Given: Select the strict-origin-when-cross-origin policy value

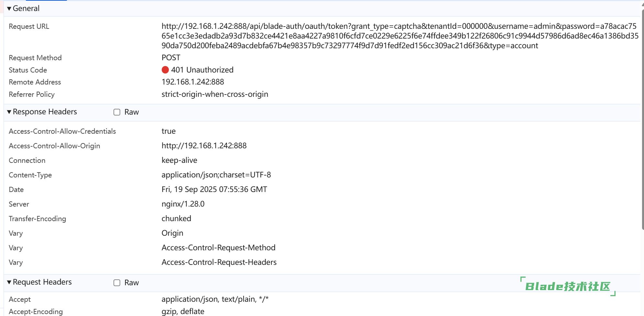Looking at the screenshot, I should (x=215, y=94).
